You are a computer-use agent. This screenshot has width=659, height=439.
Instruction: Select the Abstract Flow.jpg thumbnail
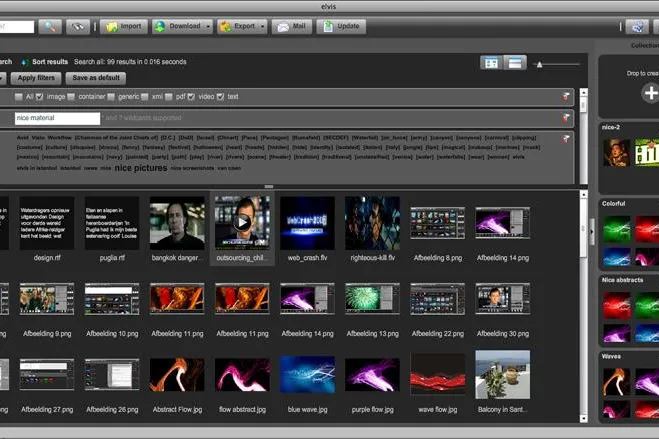(177, 374)
